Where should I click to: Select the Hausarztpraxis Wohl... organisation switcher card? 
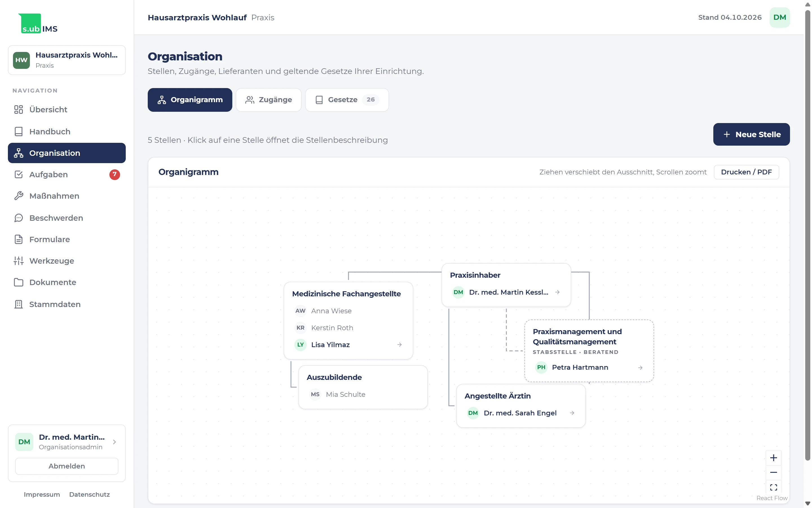pos(67,60)
